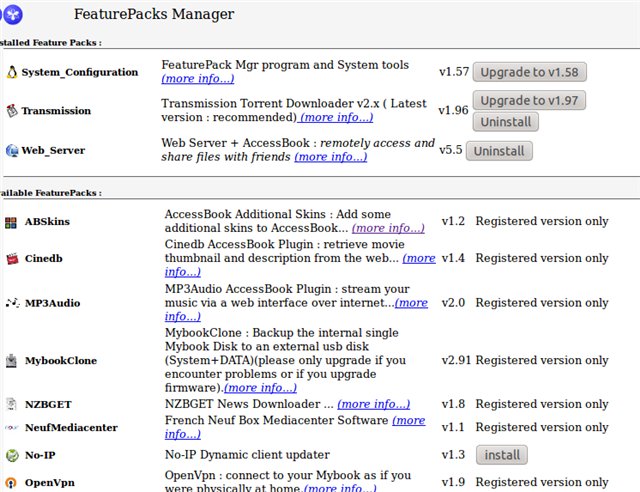Click the System_Configuration pack name

(80, 72)
